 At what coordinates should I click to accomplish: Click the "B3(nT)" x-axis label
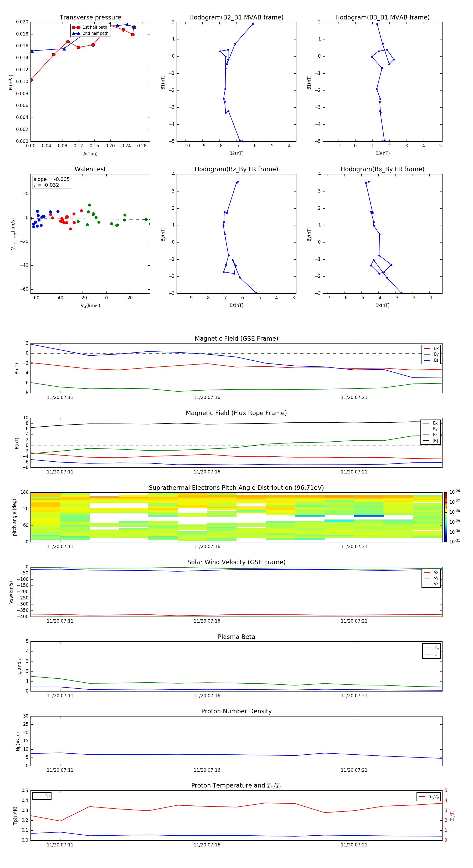pyautogui.click(x=382, y=154)
